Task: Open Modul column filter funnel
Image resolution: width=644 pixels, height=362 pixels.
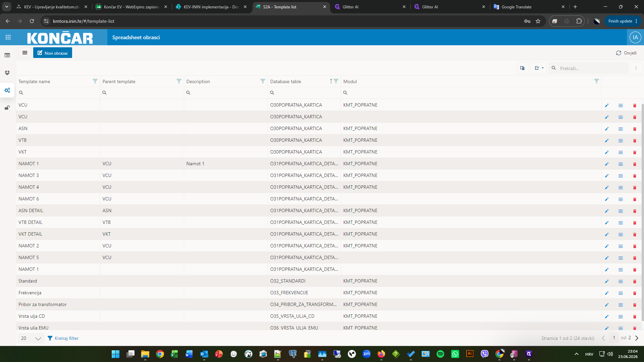Action: [x=596, y=81]
